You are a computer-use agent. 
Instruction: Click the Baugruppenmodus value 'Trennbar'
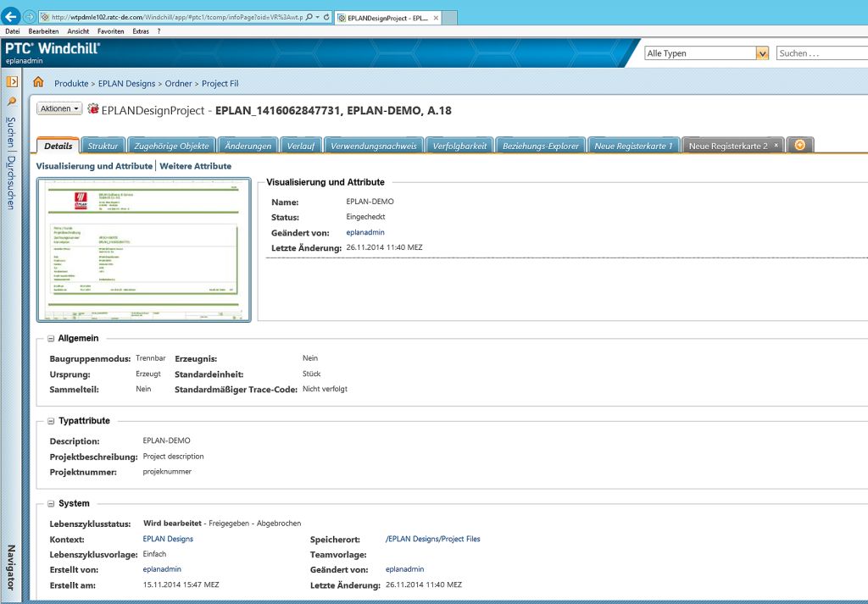click(151, 358)
